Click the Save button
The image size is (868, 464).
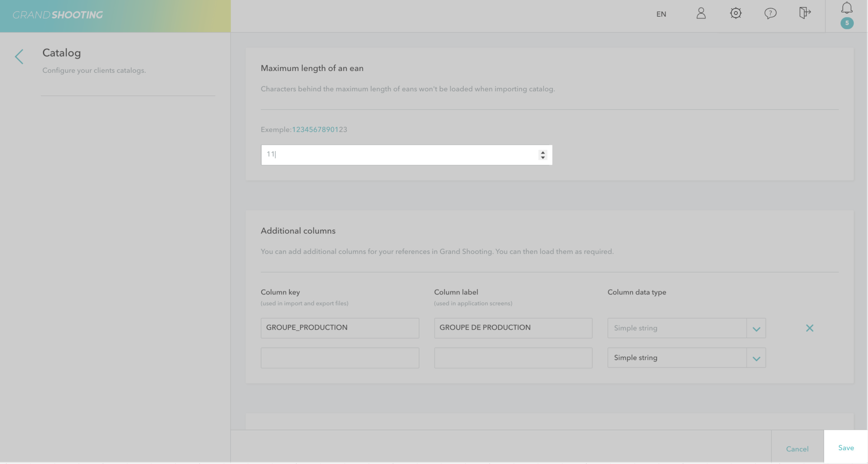tap(846, 448)
